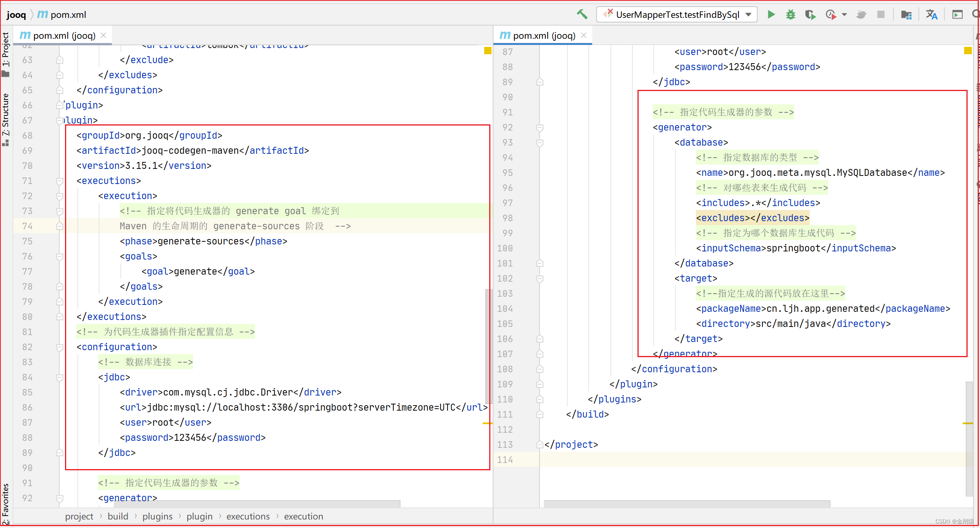Collapse the code fold at line 72

(60, 196)
